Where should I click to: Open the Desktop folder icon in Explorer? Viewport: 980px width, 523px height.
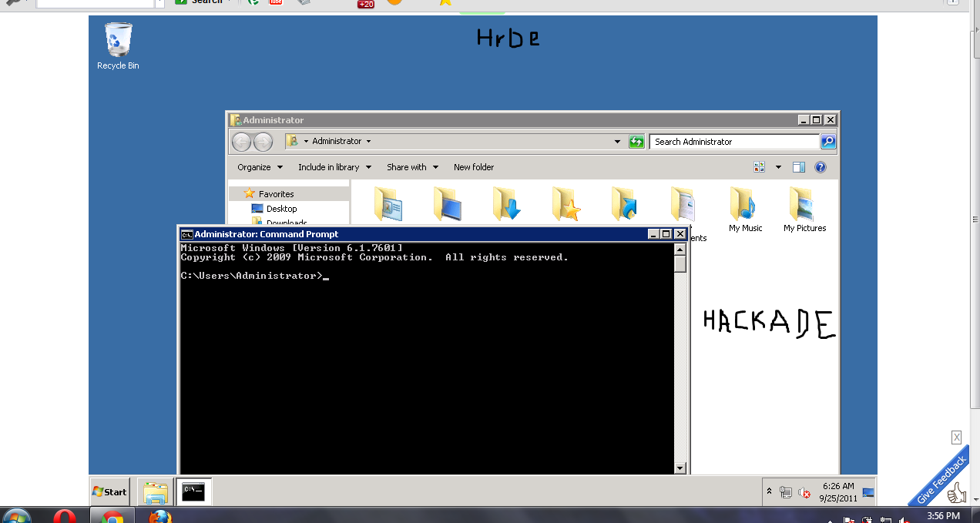(x=448, y=204)
